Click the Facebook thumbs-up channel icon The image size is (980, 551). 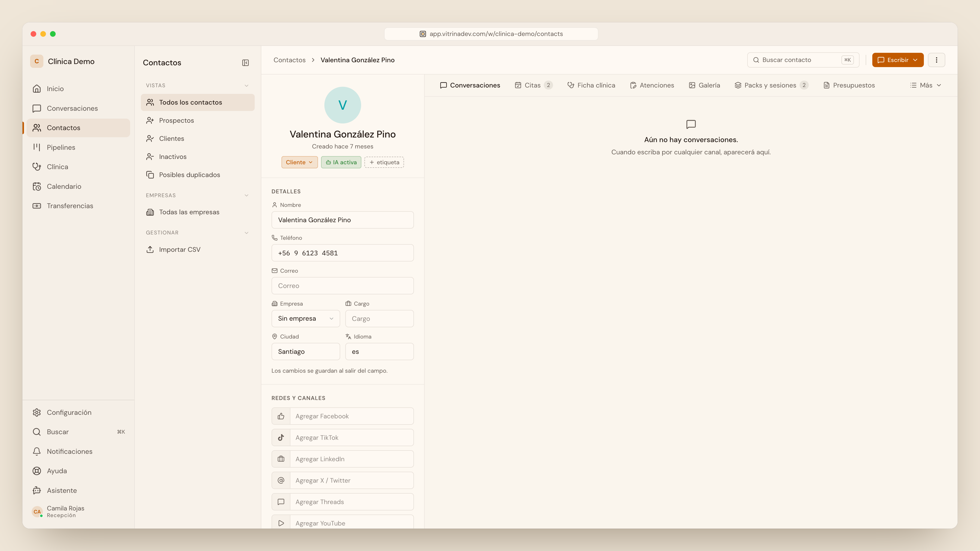click(x=281, y=416)
